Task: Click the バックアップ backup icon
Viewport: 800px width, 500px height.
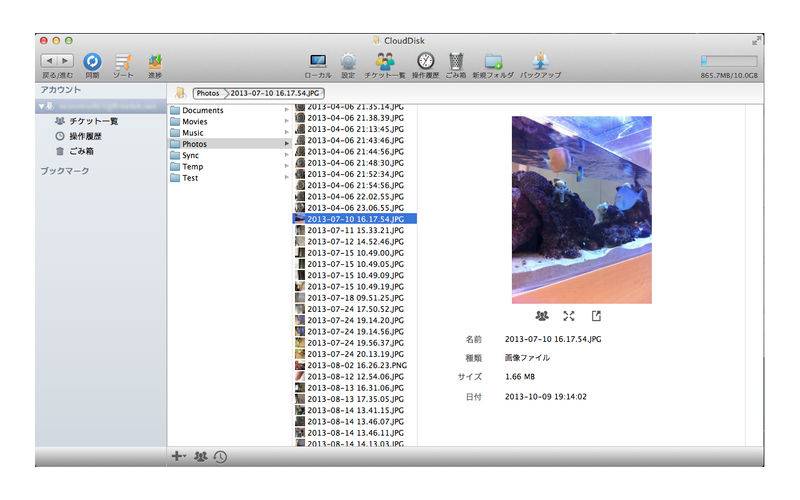Action: pyautogui.click(x=540, y=61)
